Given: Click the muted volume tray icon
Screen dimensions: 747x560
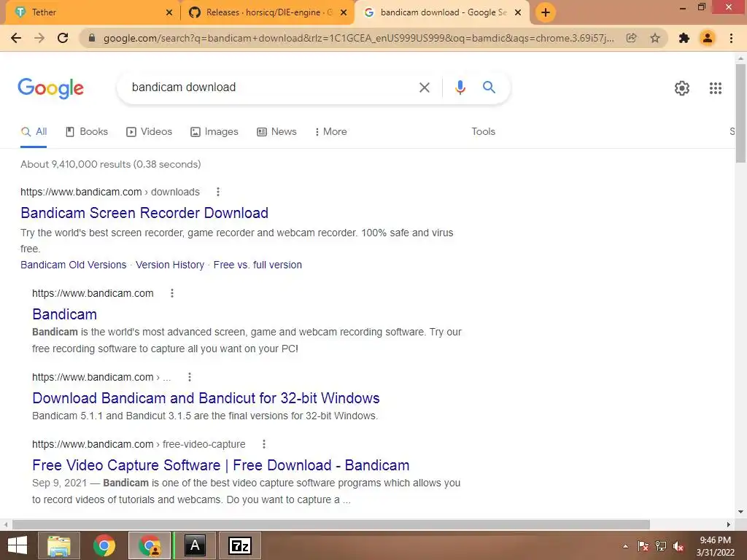Looking at the screenshot, I should [x=678, y=546].
